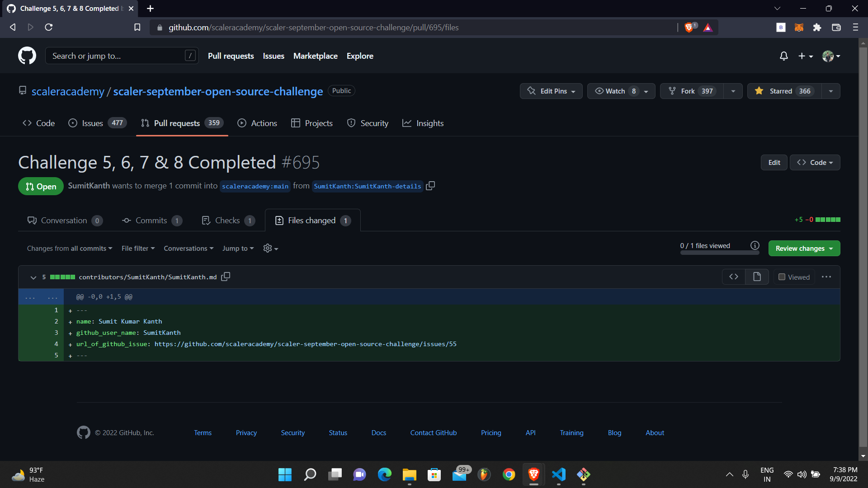Collapse the SumitKanth.md diff with the chevron

click(x=33, y=277)
